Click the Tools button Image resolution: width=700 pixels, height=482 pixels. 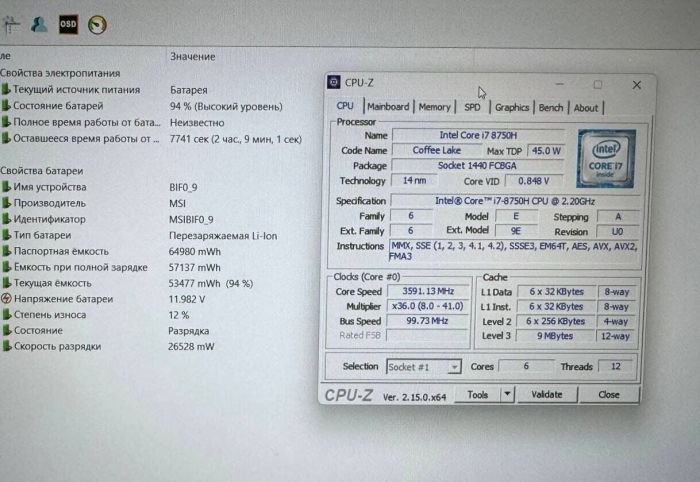coord(478,395)
